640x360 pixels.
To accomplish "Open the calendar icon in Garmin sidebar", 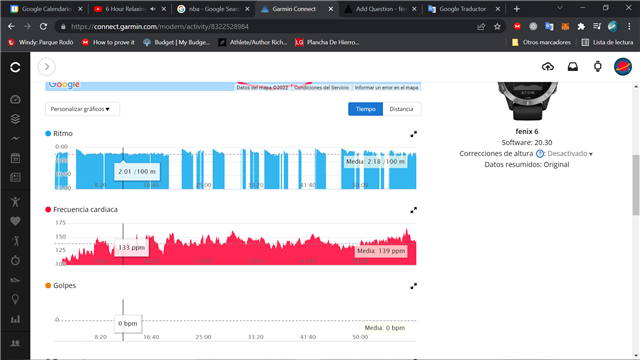I will click(x=15, y=158).
